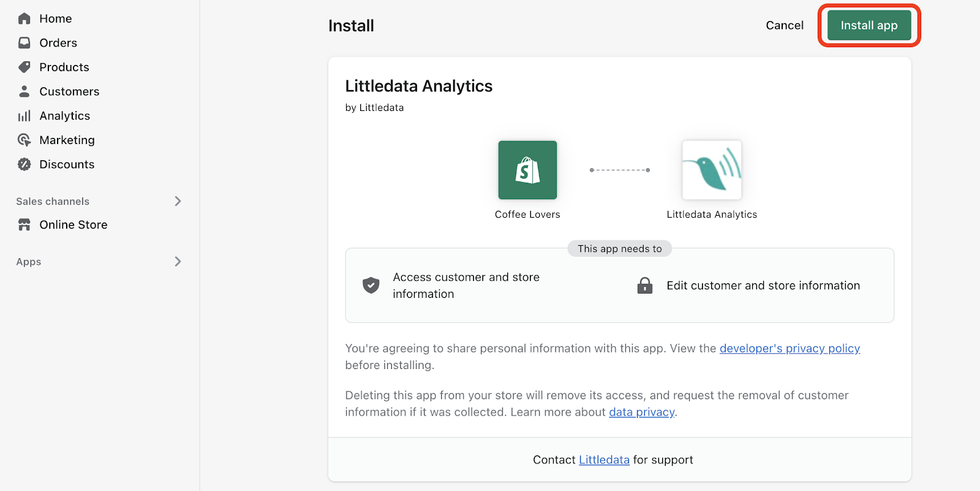Image resolution: width=980 pixels, height=491 pixels.
Task: Open the Littledata support contact link
Action: coord(604,460)
